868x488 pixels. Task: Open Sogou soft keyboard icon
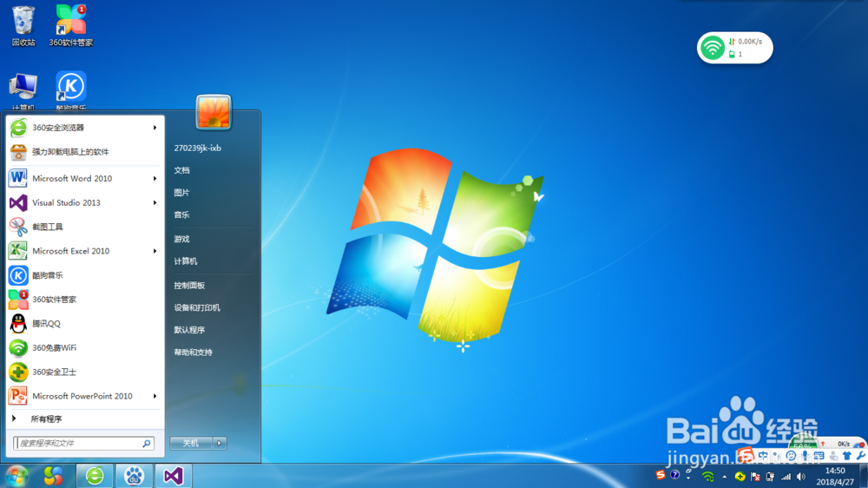819,455
